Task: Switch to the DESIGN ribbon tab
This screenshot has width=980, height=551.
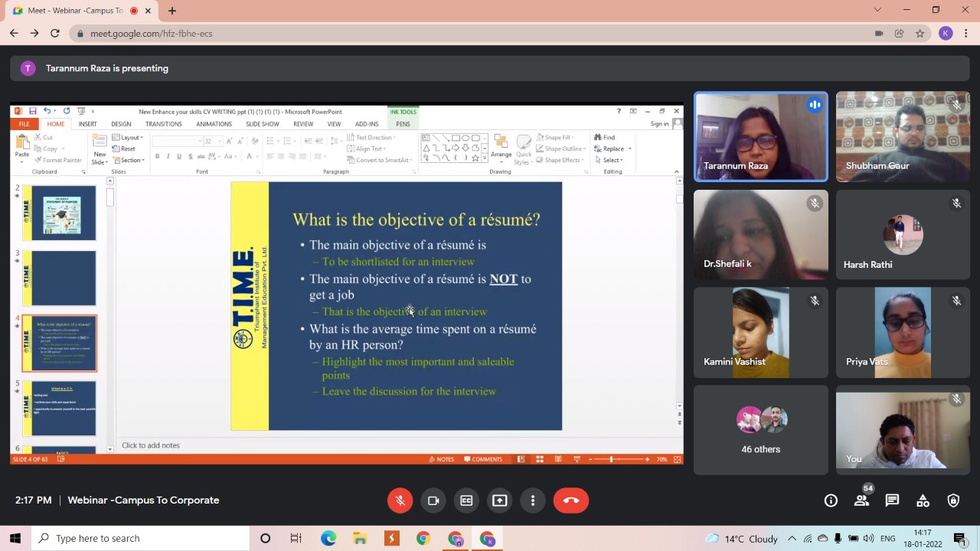Action: 121,124
